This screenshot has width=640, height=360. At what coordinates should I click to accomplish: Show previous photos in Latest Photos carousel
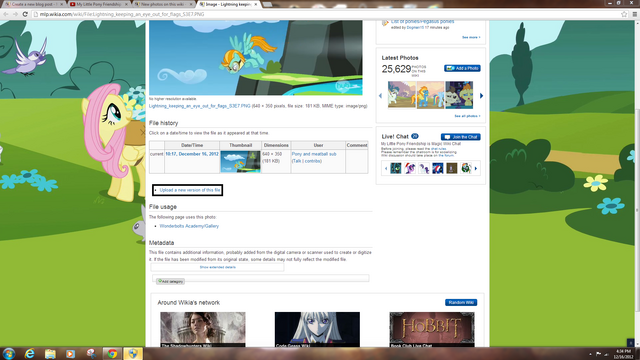pos(380,96)
